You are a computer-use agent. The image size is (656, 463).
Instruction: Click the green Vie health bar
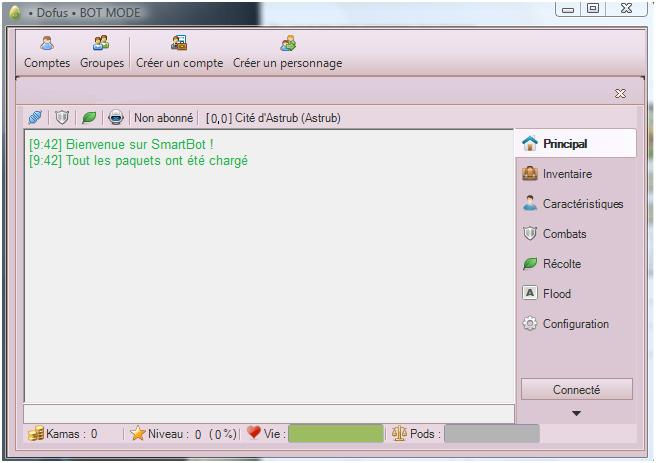336,434
